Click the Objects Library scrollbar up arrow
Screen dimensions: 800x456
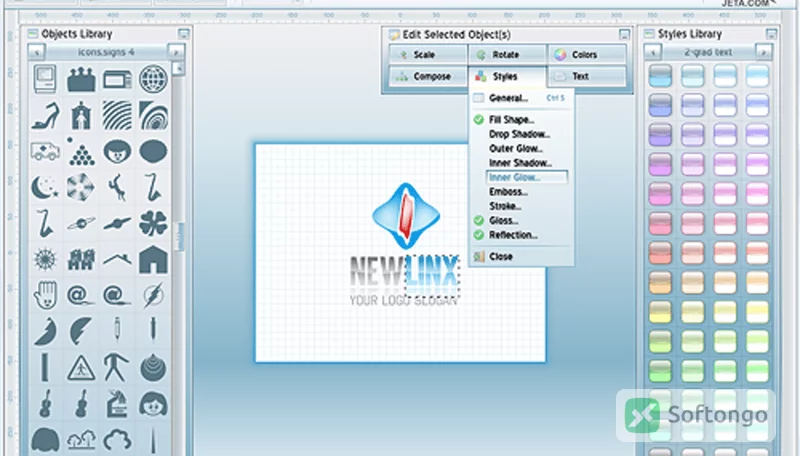(x=178, y=69)
